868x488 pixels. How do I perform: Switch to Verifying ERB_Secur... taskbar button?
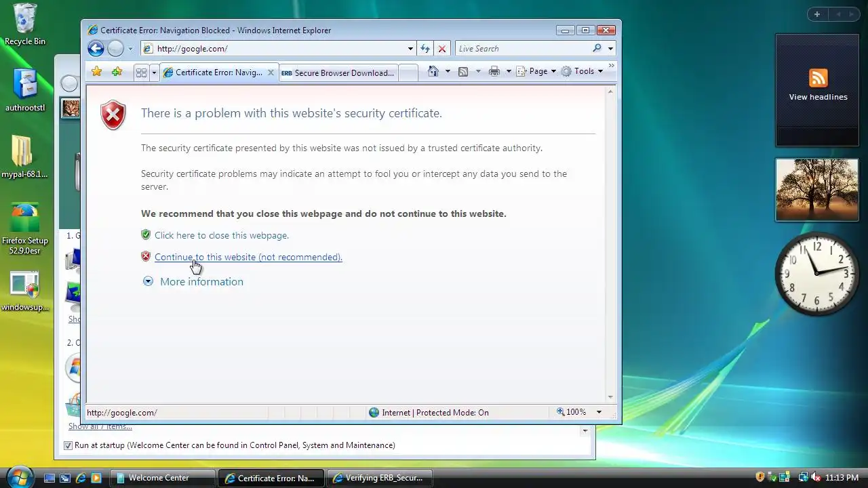pyautogui.click(x=378, y=478)
